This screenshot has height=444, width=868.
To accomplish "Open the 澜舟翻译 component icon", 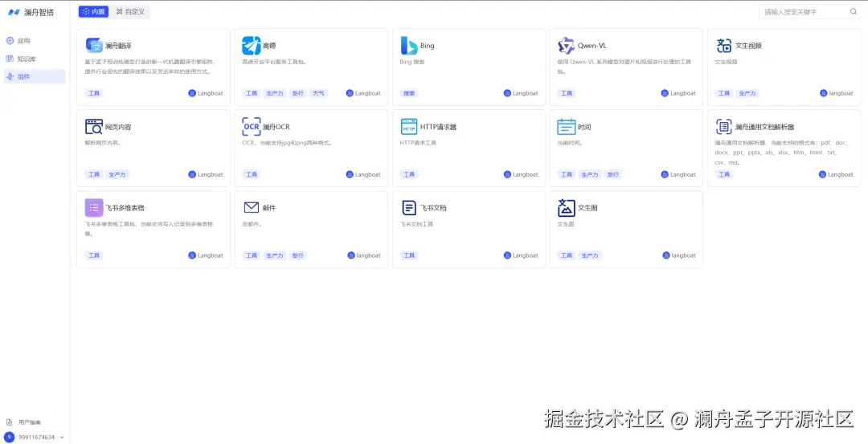I will click(94, 46).
